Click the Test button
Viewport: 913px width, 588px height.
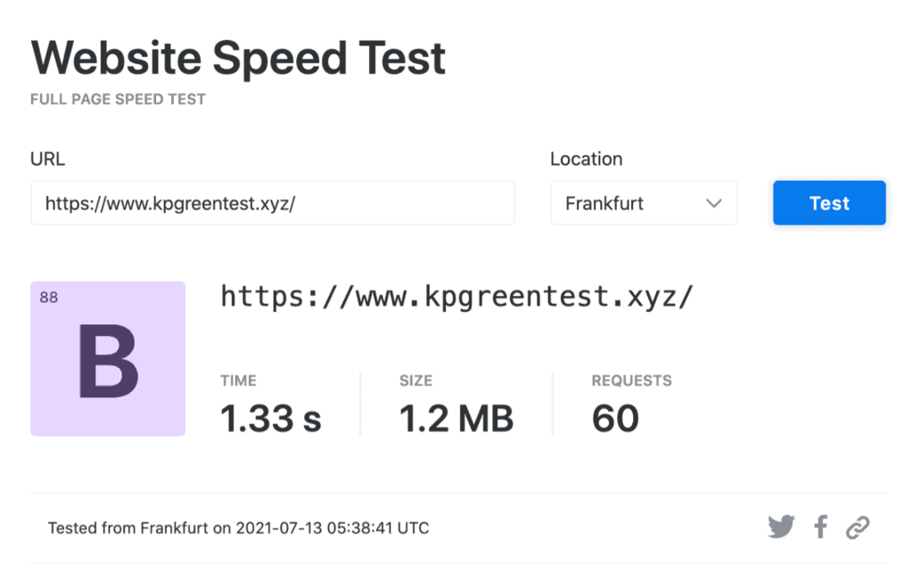[828, 203]
